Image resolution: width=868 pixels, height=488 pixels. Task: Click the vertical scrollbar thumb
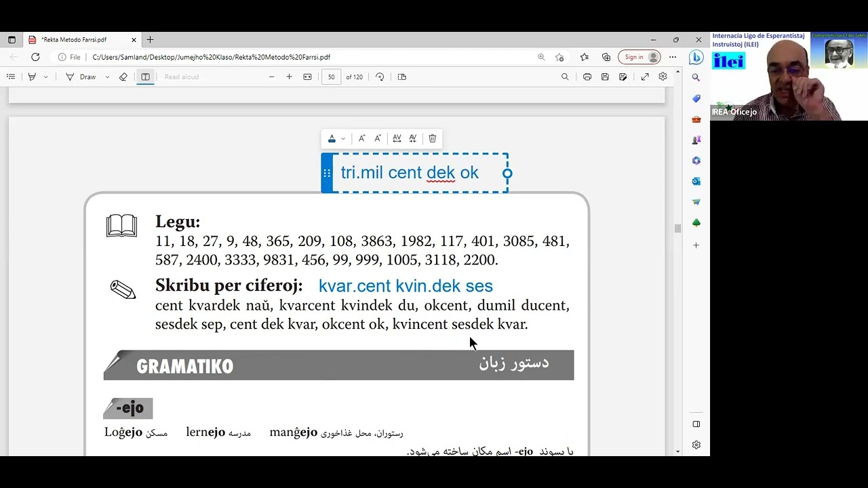tap(677, 228)
